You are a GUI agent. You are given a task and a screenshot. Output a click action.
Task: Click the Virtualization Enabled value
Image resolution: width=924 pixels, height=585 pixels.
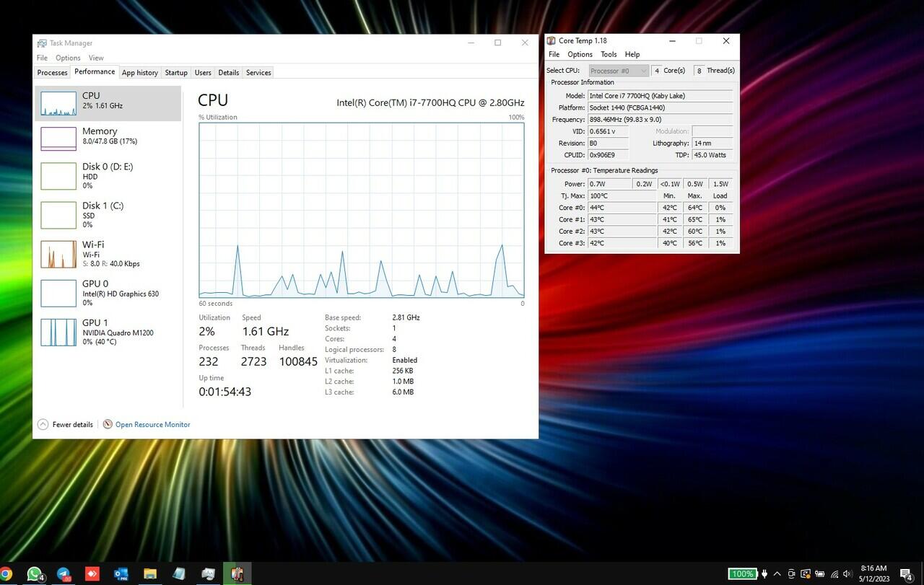pos(405,360)
